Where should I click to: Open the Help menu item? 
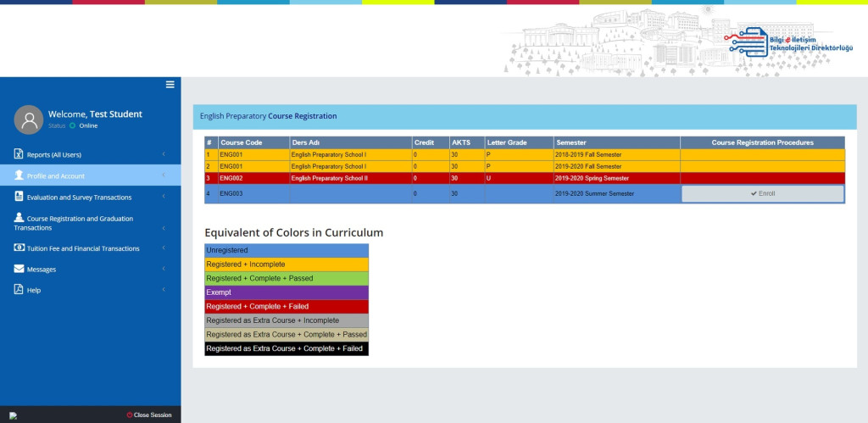33,290
